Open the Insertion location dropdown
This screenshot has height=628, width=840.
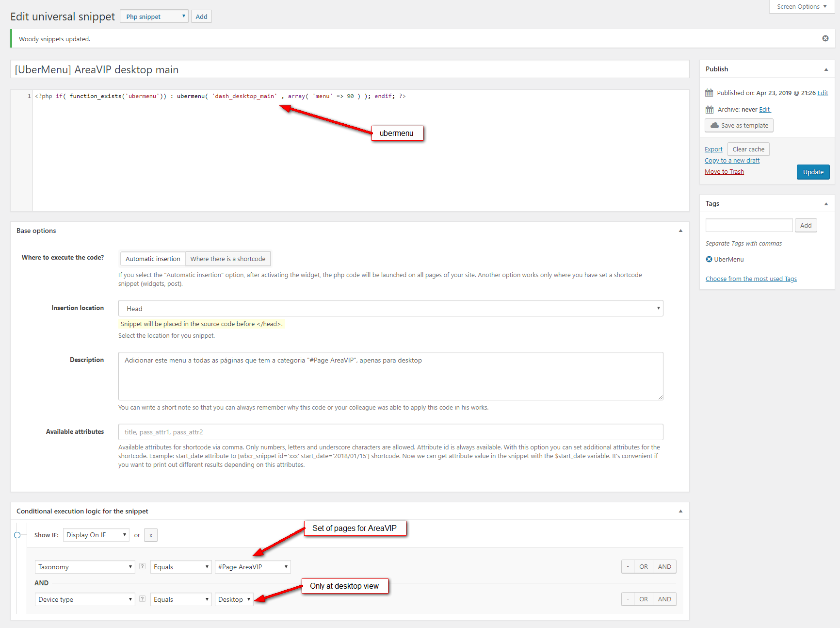pos(390,309)
